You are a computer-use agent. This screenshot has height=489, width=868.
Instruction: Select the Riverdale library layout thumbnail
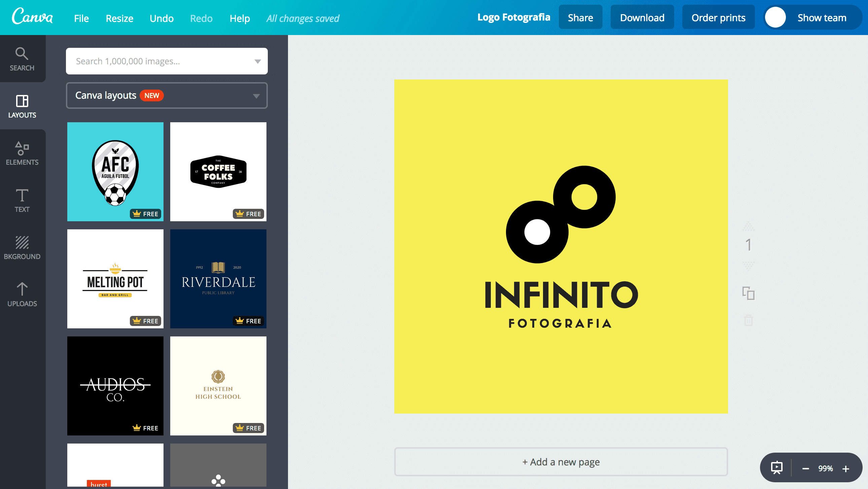(218, 279)
